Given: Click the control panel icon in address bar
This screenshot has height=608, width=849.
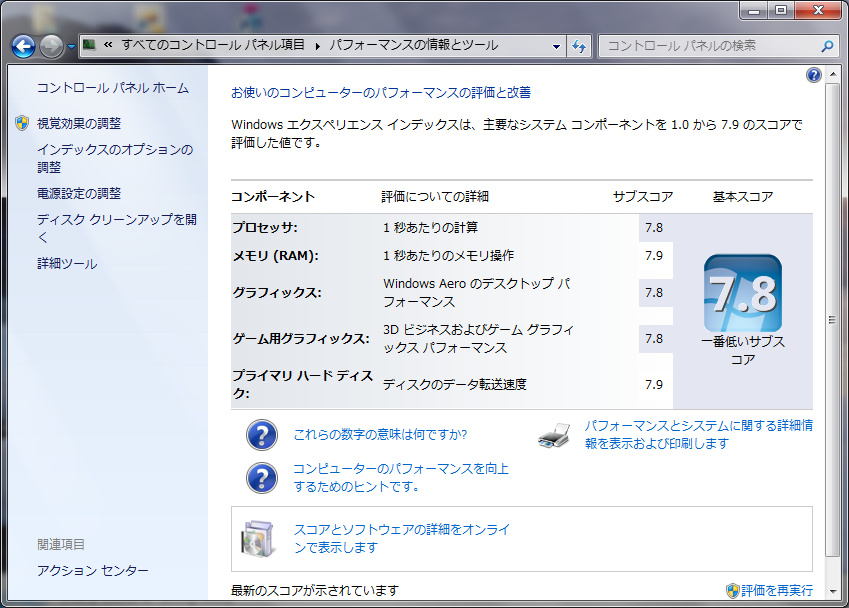Looking at the screenshot, I should (89, 45).
